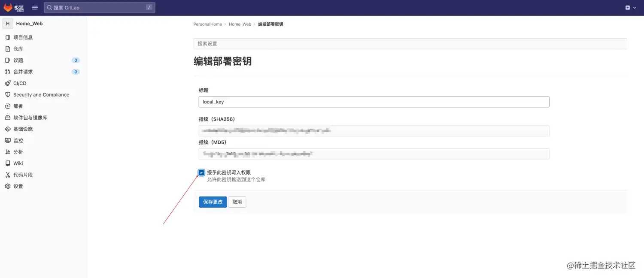Image resolution: width=644 pixels, height=278 pixels.
Task: Click the 部署 deployments icon
Action: click(x=8, y=106)
